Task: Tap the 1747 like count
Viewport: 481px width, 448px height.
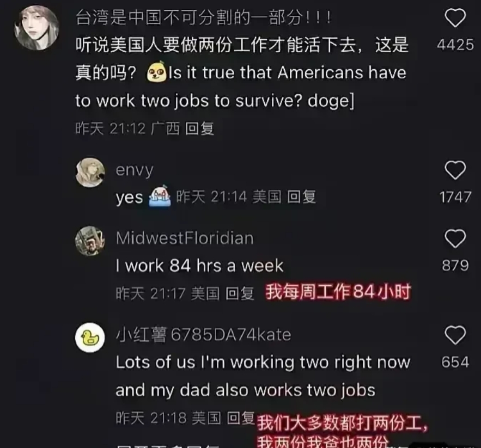Action: point(455,197)
